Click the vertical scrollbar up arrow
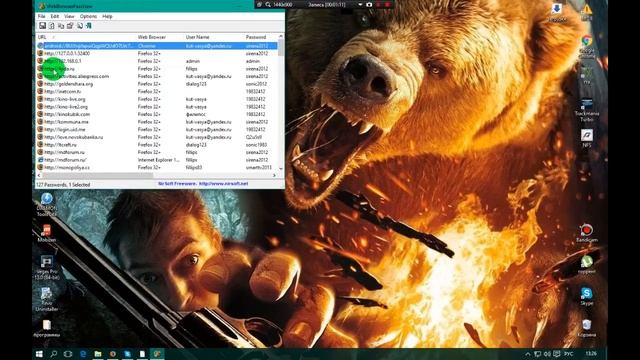Image resolution: width=640 pixels, height=360 pixels. 281,37
